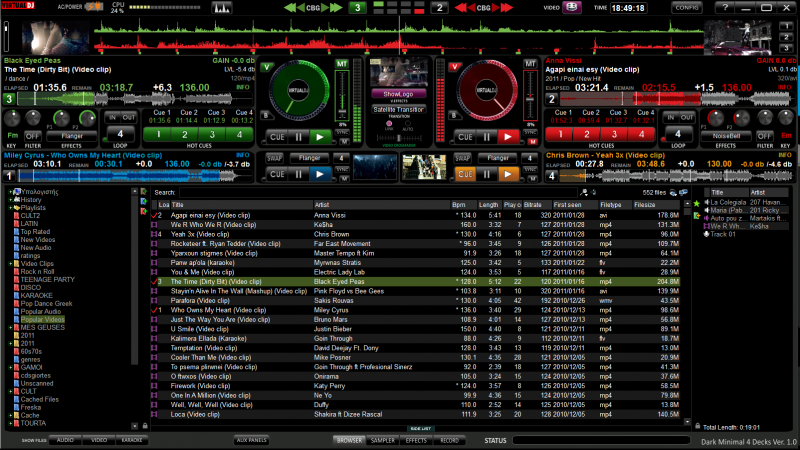Adjust the video crossfader slider
Screen dimensions: 800x450
click(x=399, y=138)
